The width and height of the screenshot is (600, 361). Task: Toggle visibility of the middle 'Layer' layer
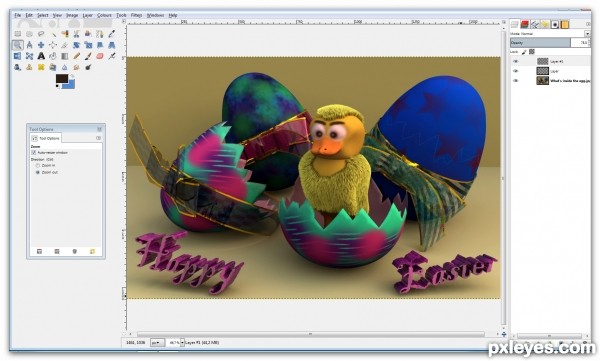(516, 71)
